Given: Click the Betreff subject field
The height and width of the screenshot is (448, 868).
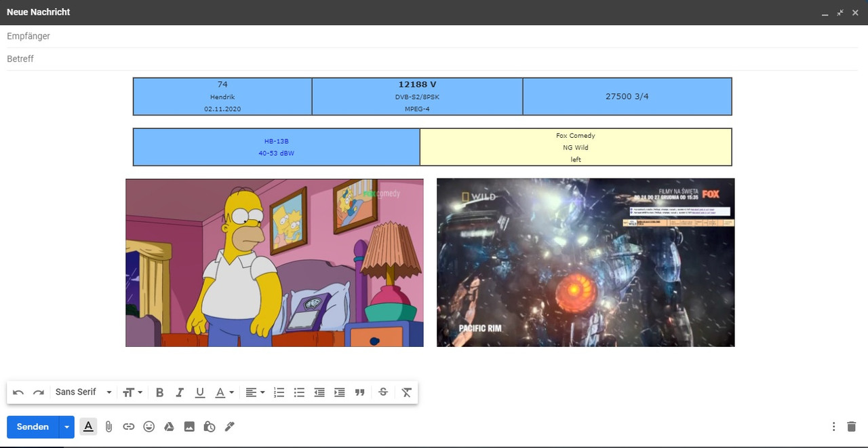Looking at the screenshot, I should pyautogui.click(x=432, y=59).
